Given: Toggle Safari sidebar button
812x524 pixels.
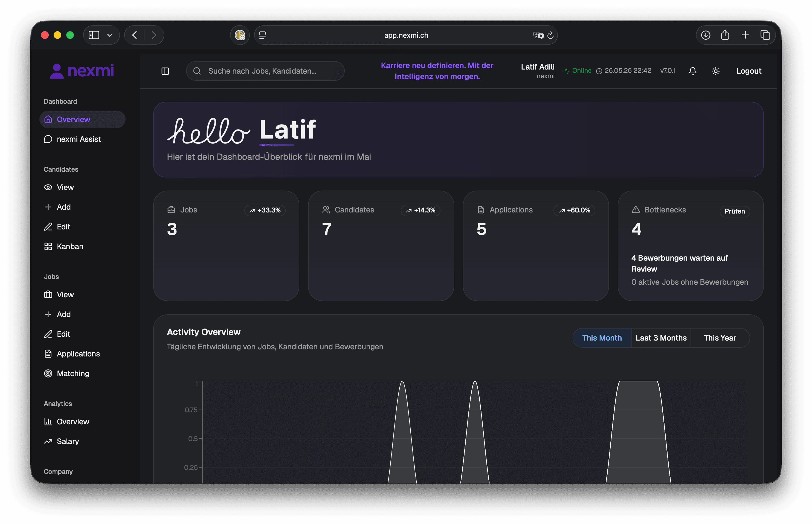Looking at the screenshot, I should coord(94,35).
